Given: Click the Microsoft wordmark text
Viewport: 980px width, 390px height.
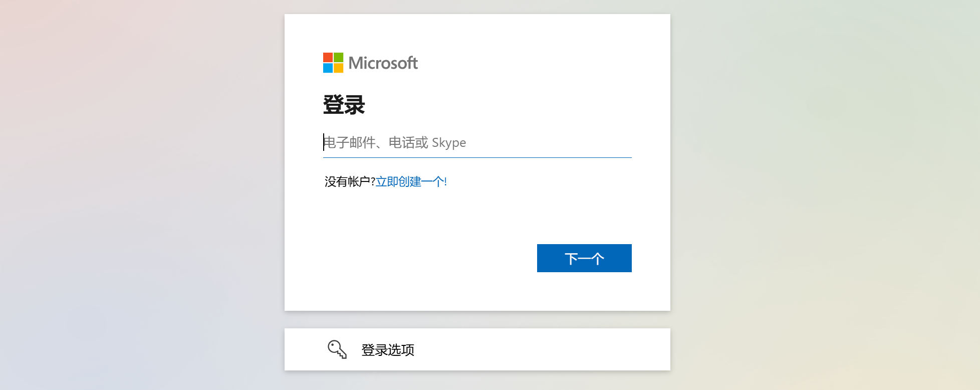Looking at the screenshot, I should [x=383, y=63].
